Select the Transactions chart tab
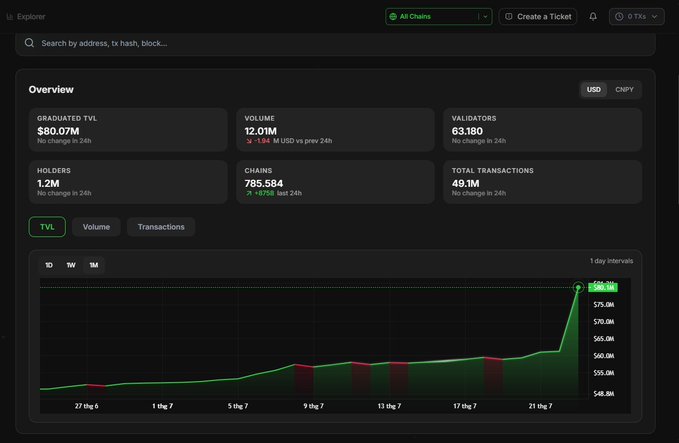679x443 pixels. (161, 227)
